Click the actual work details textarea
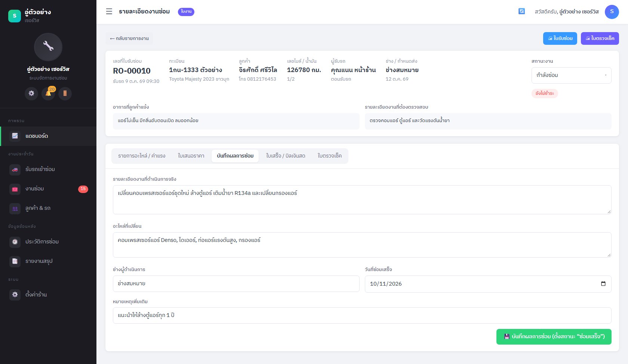 [362, 200]
